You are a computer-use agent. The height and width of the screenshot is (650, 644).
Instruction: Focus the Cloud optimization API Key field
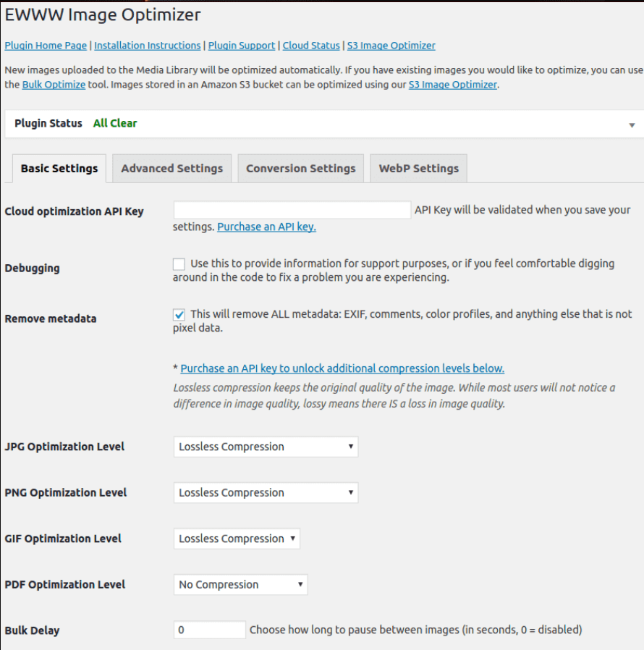click(x=292, y=210)
